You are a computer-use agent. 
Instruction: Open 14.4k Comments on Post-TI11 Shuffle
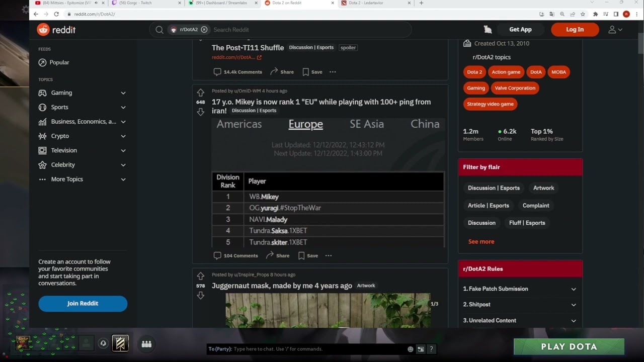[238, 72]
